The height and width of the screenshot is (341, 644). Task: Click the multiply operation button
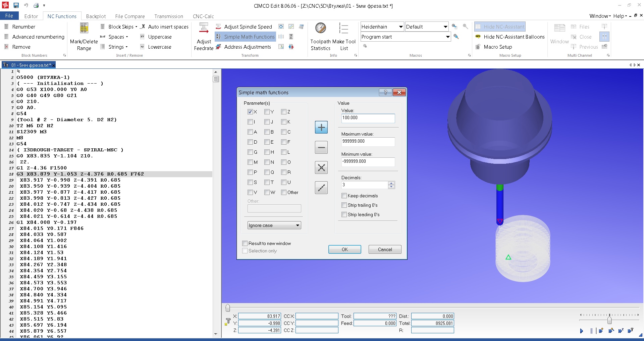[321, 167]
